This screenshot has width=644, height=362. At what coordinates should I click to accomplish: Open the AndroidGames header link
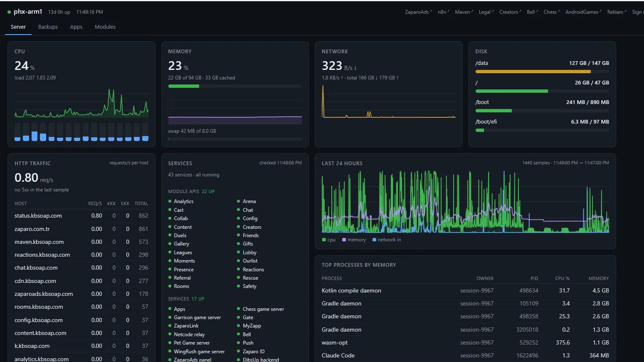pyautogui.click(x=583, y=12)
